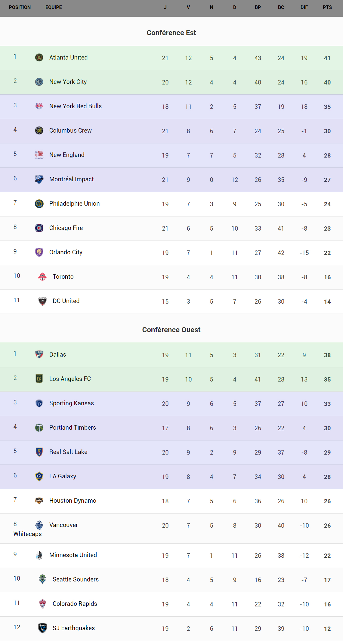Click the SJ Earthquakes logo
Image resolution: width=343 pixels, height=644 pixels.
[42, 628]
